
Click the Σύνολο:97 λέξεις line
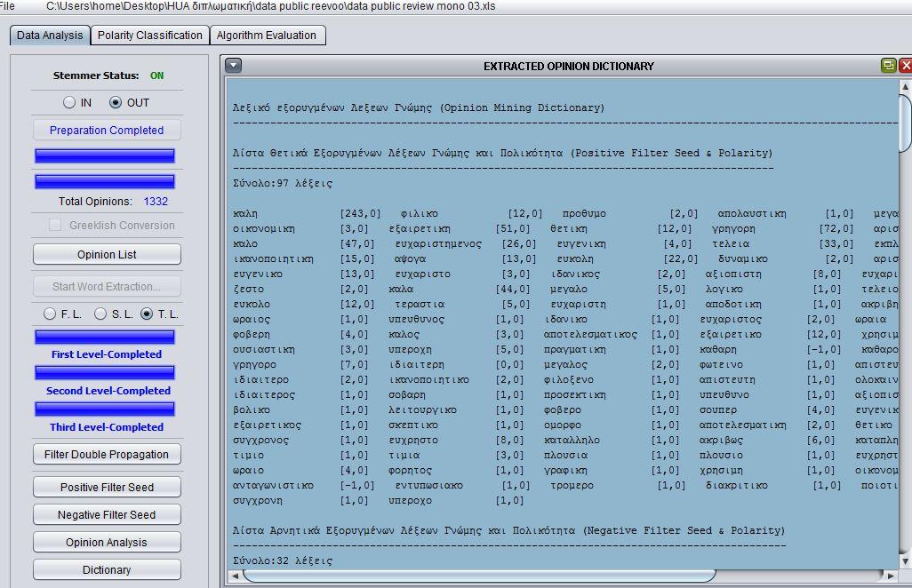click(283, 184)
